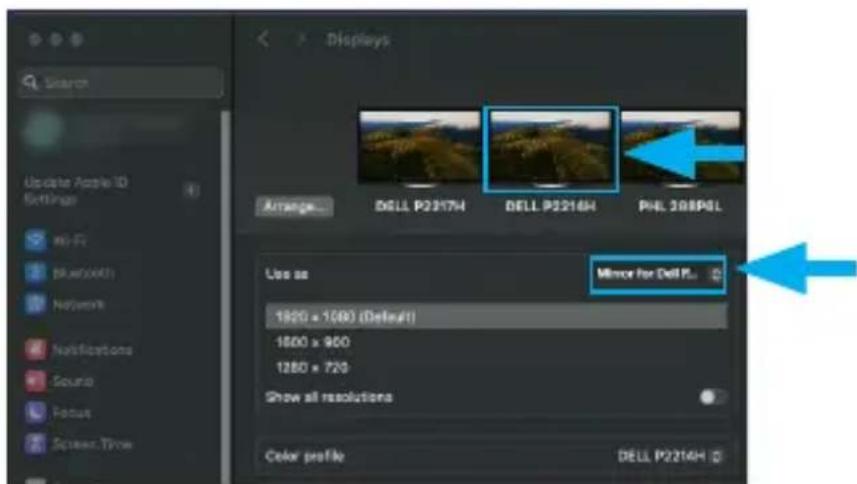The height and width of the screenshot is (484, 857).
Task: Select the PHL 288P6L display thumbnail
Action: click(x=680, y=149)
